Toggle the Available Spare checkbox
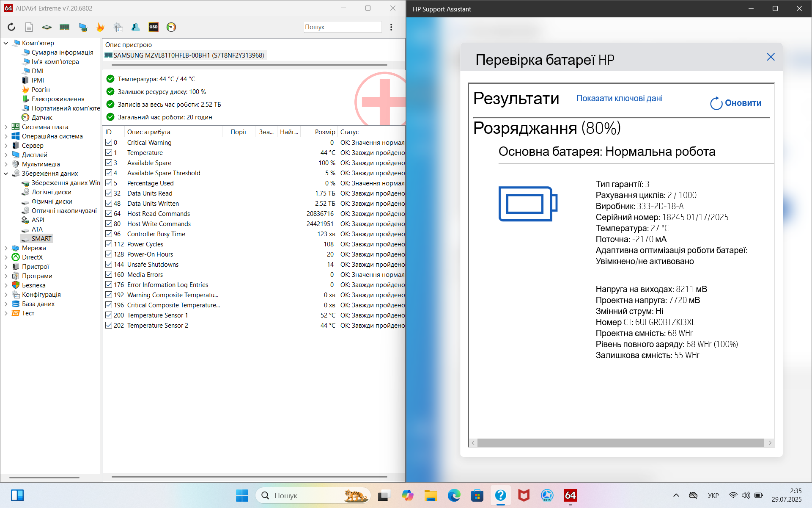The width and height of the screenshot is (812, 508). pos(109,163)
